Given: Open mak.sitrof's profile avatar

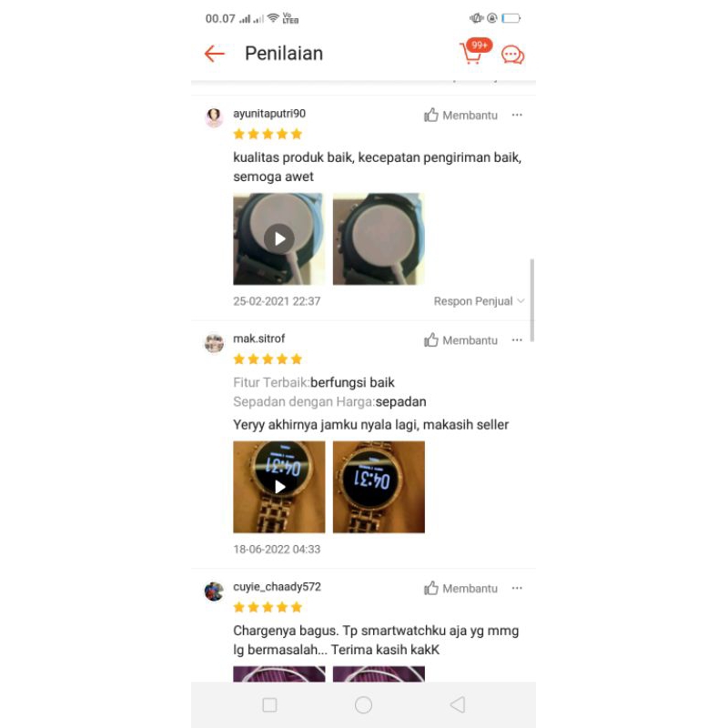Looking at the screenshot, I should pos(214,343).
